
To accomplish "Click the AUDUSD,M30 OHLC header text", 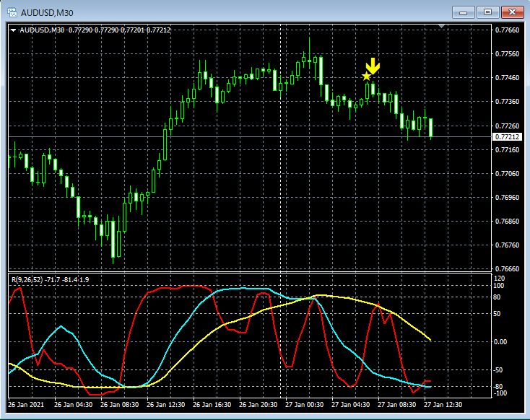I will tap(95, 30).
